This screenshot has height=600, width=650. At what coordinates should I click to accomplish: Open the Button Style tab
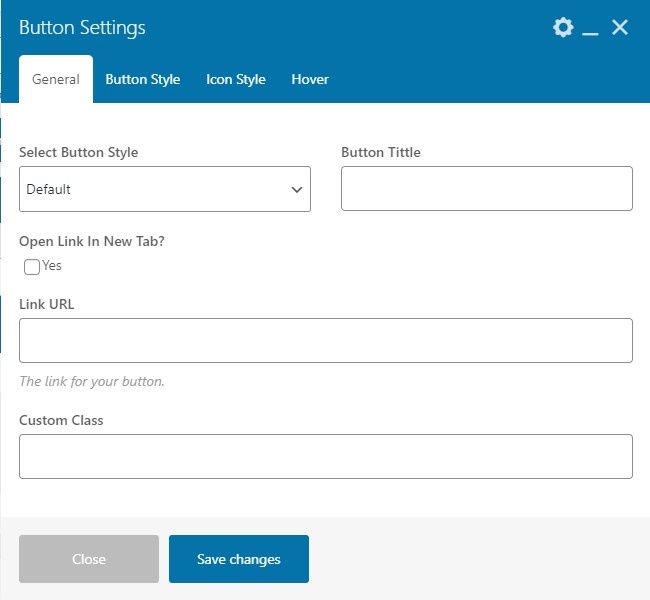point(143,79)
